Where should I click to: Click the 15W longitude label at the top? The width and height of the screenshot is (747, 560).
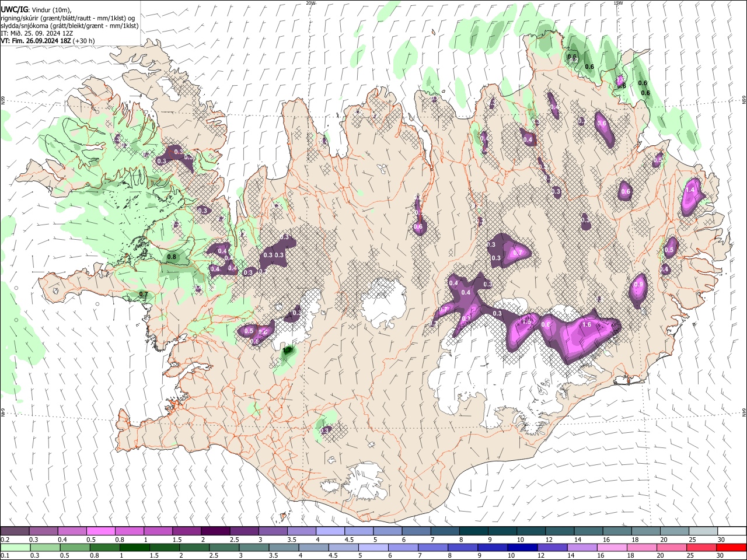[618, 3]
